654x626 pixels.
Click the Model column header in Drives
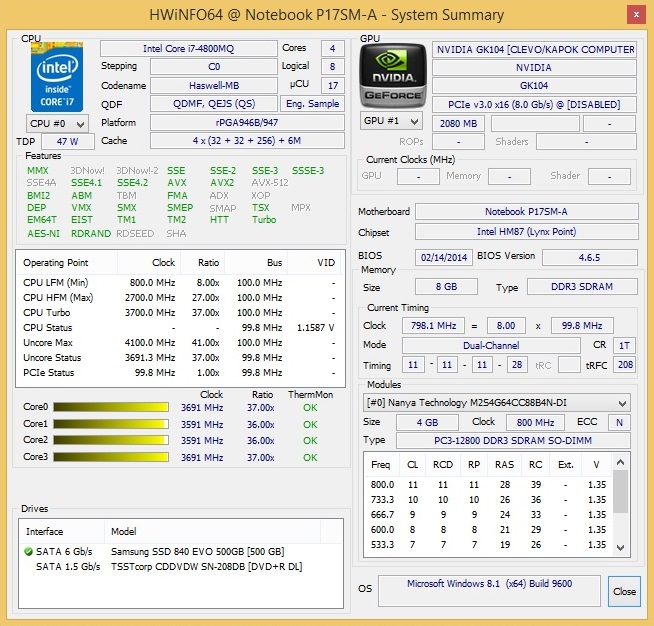pyautogui.click(x=212, y=531)
